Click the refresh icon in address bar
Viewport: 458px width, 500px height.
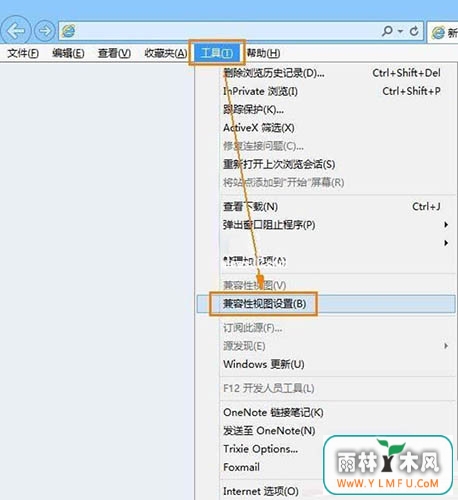tap(414, 31)
